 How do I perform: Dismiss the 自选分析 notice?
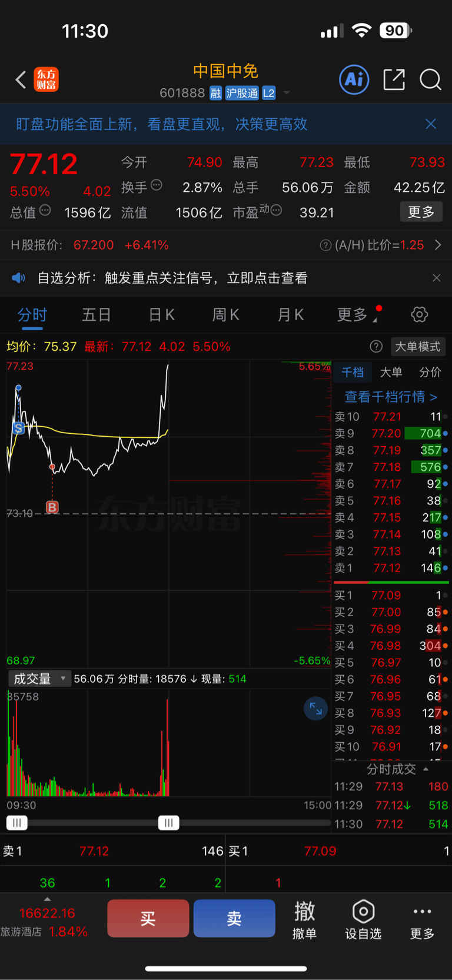[x=436, y=278]
